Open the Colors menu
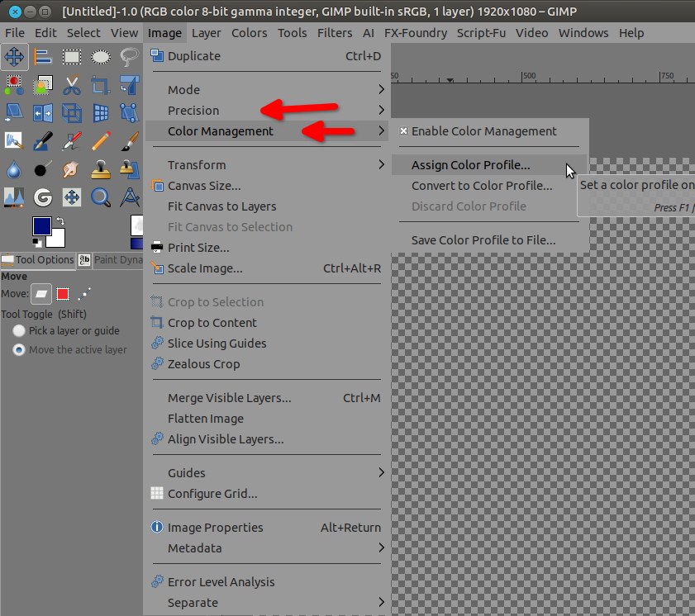Image resolution: width=695 pixels, height=616 pixels. point(249,33)
